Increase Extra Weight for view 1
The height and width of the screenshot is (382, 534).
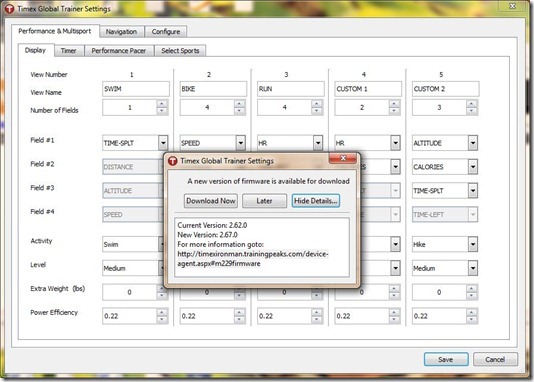coord(162,288)
